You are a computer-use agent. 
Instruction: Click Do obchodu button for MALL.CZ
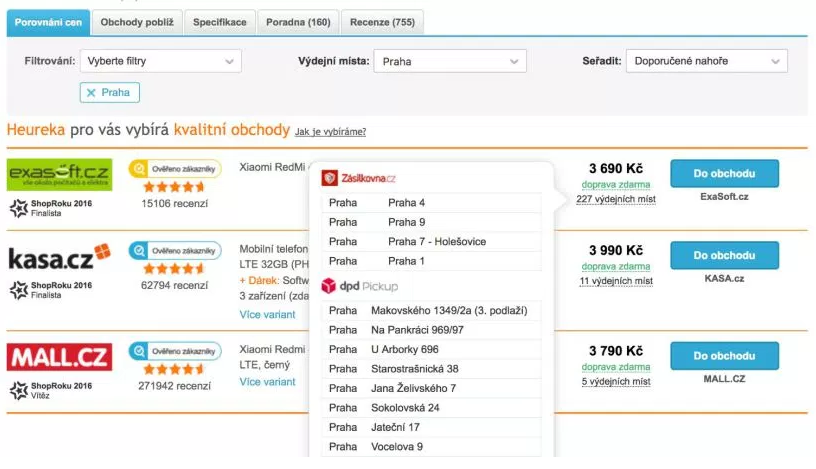pyautogui.click(x=724, y=356)
